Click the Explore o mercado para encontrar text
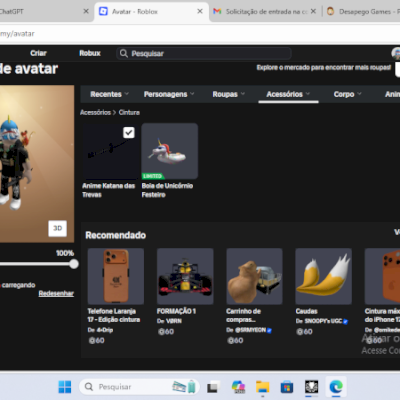Image resolution: width=400 pixels, height=400 pixels. (324, 68)
